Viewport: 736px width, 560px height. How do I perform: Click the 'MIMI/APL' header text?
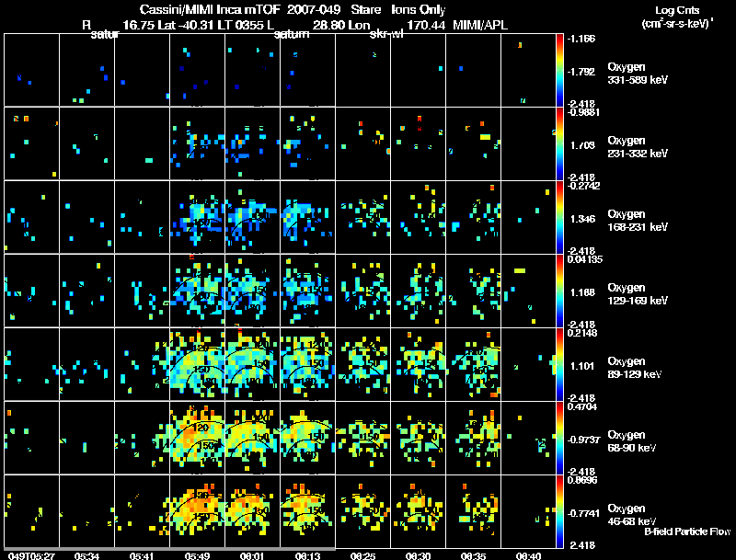point(480,26)
